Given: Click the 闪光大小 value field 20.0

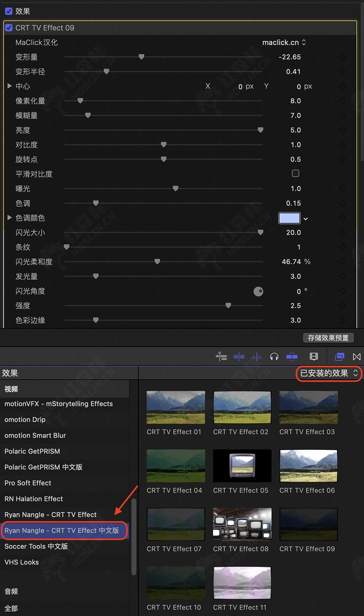Looking at the screenshot, I should [294, 232].
